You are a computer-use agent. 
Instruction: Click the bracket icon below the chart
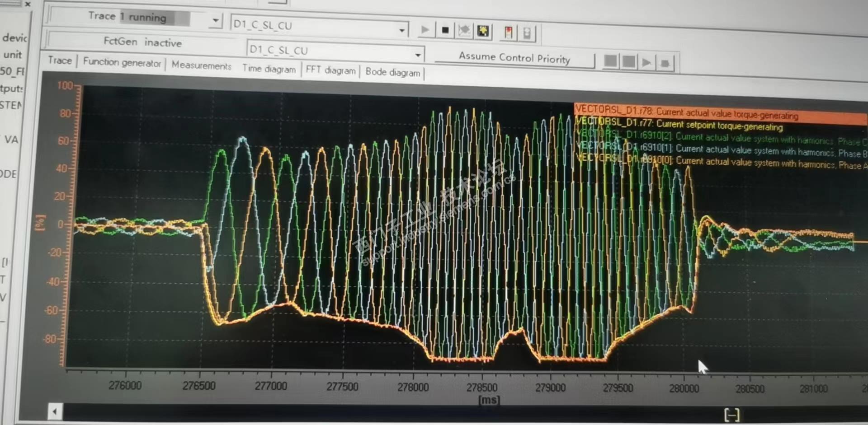[x=731, y=414]
